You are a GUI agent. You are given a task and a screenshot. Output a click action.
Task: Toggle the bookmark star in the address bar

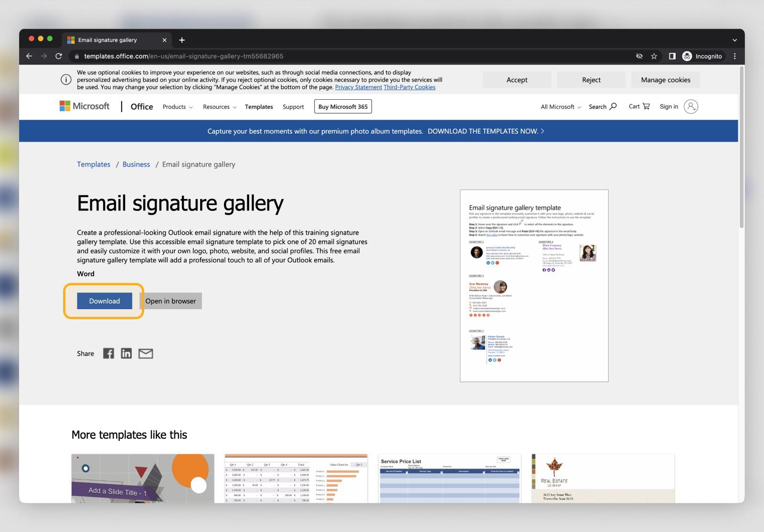654,56
